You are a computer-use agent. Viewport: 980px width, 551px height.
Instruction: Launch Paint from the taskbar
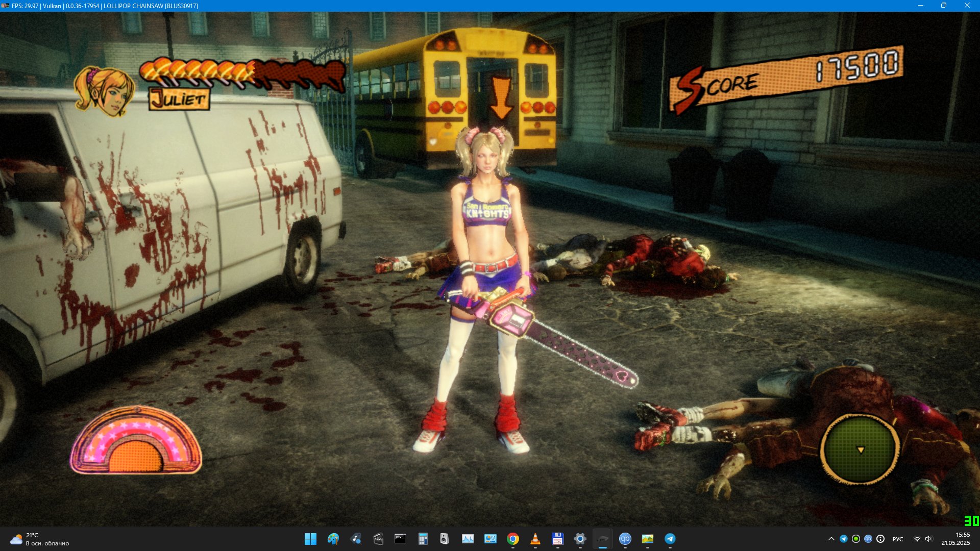pyautogui.click(x=333, y=539)
